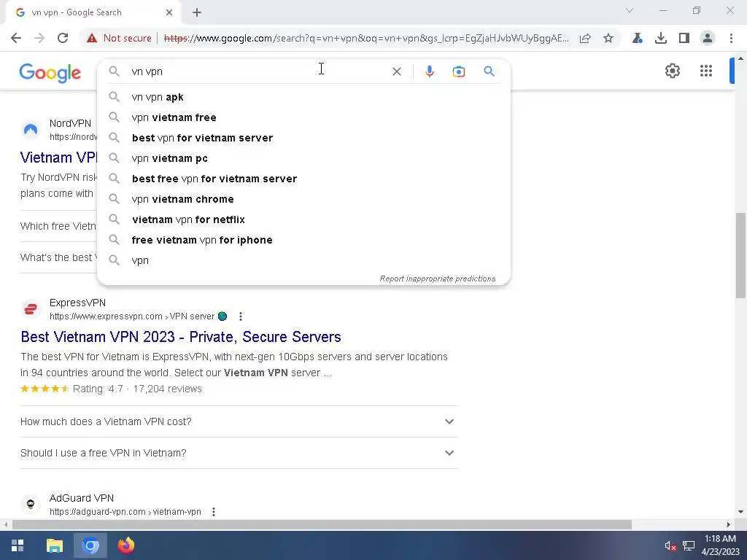The height and width of the screenshot is (560, 747).
Task: Expand 'Which free Vietn...' question
Action: [x=58, y=226]
